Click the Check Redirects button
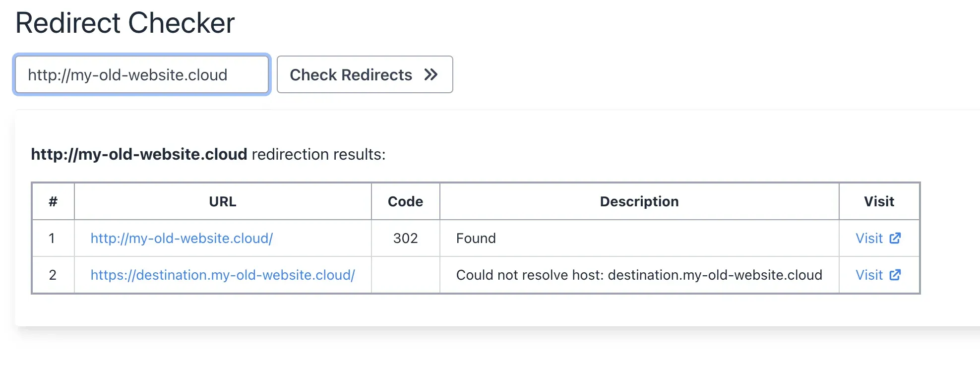 [x=365, y=75]
